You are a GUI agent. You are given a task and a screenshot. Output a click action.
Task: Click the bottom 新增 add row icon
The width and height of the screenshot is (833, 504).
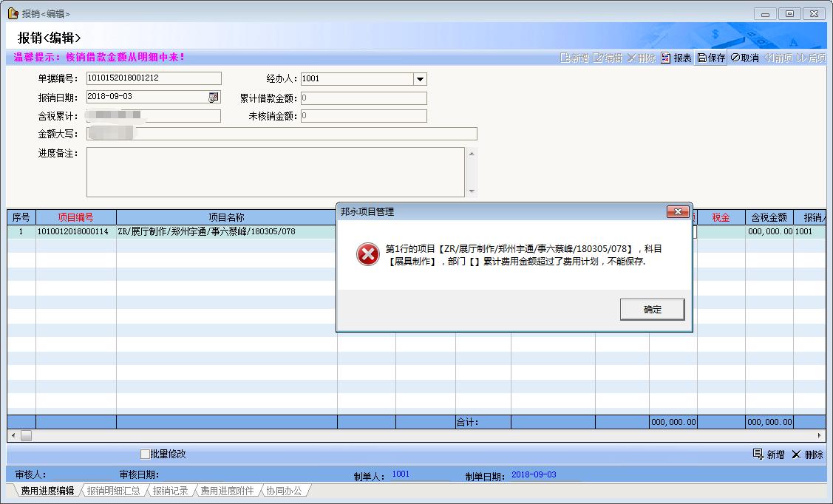tap(758, 454)
